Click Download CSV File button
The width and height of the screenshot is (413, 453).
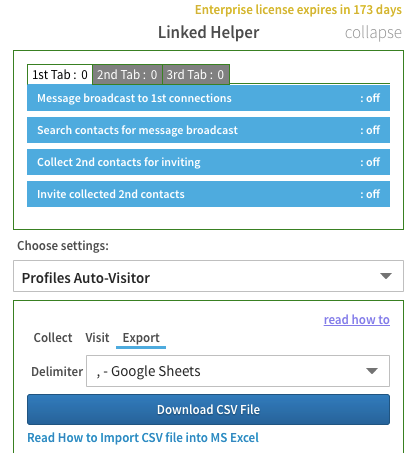pyautogui.click(x=208, y=410)
